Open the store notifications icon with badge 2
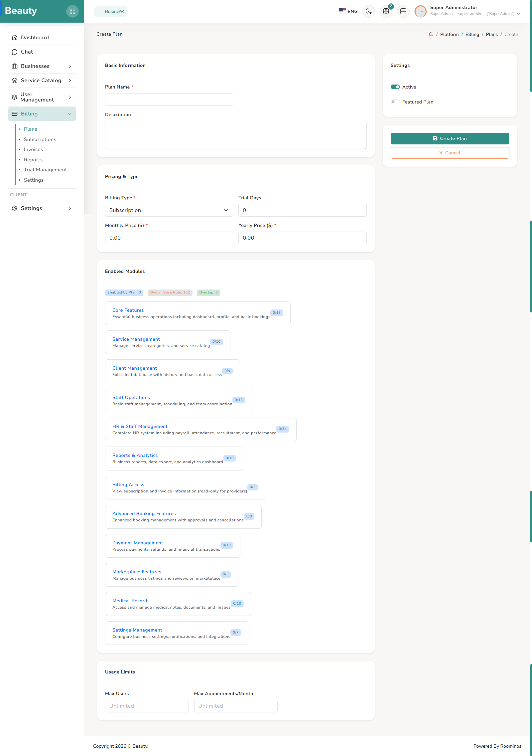The image size is (532, 756). click(x=386, y=11)
